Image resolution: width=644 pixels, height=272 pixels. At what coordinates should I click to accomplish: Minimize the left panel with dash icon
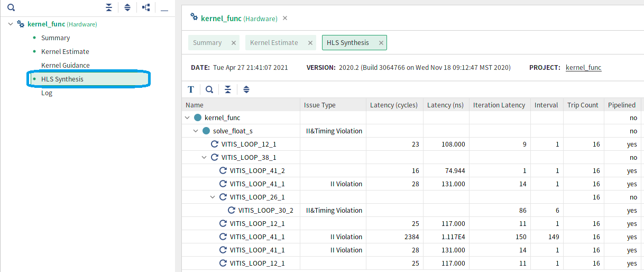tap(164, 8)
